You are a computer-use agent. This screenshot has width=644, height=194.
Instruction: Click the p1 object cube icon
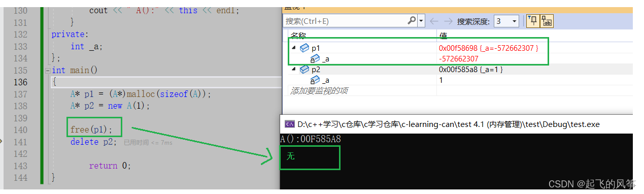click(x=304, y=48)
